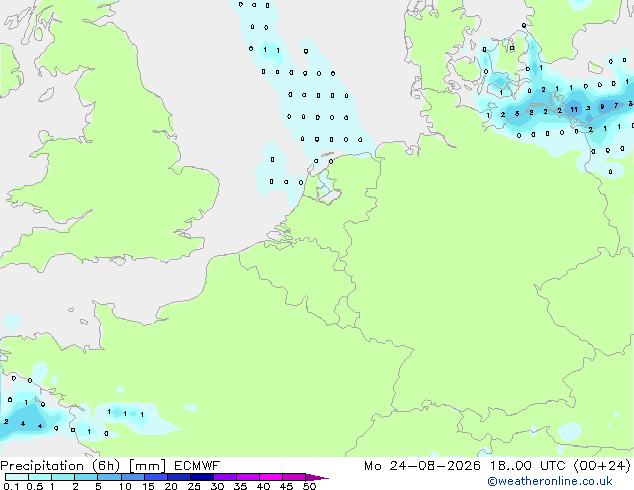Screen dimensions: 634x490
Task: Click the 0.1–0.5 mm legend color swatch
Action: (x=17, y=477)
